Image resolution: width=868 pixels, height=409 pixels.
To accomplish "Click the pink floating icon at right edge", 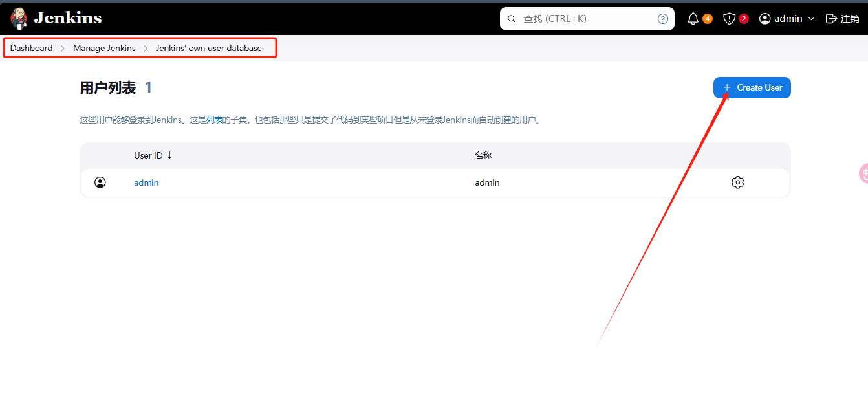I will point(863,173).
